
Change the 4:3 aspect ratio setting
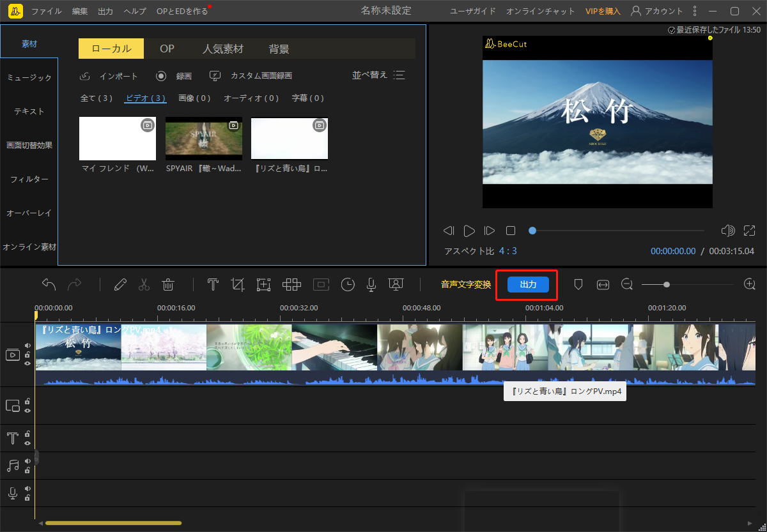pos(508,251)
